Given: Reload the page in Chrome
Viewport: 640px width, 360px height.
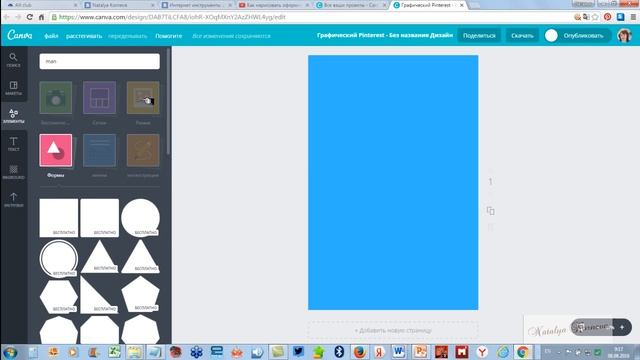Looking at the screenshot, I should click(29, 17).
